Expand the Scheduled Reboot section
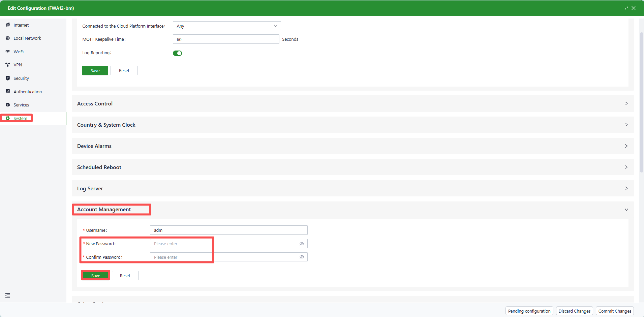Viewport: 644px width, 317px height. [x=352, y=167]
